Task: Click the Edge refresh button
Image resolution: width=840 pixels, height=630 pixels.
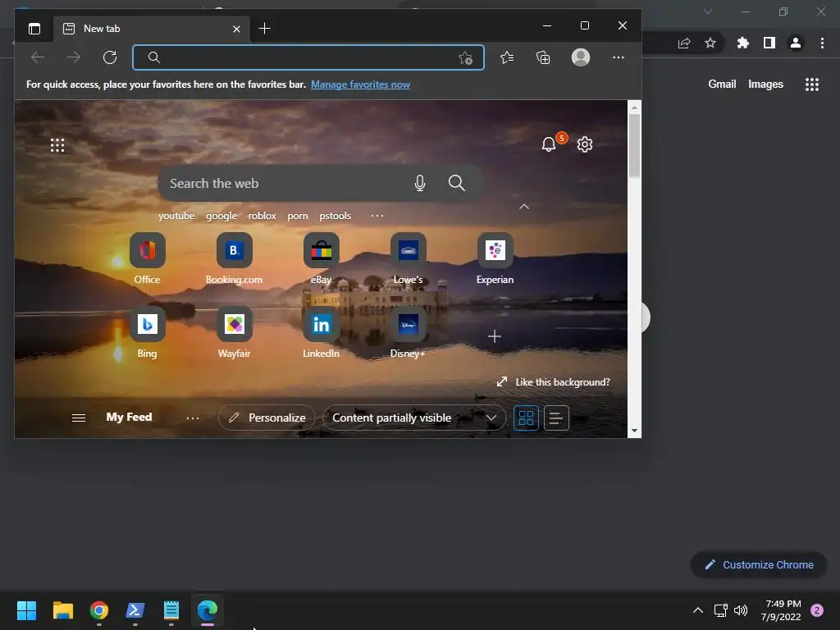Action: point(110,57)
